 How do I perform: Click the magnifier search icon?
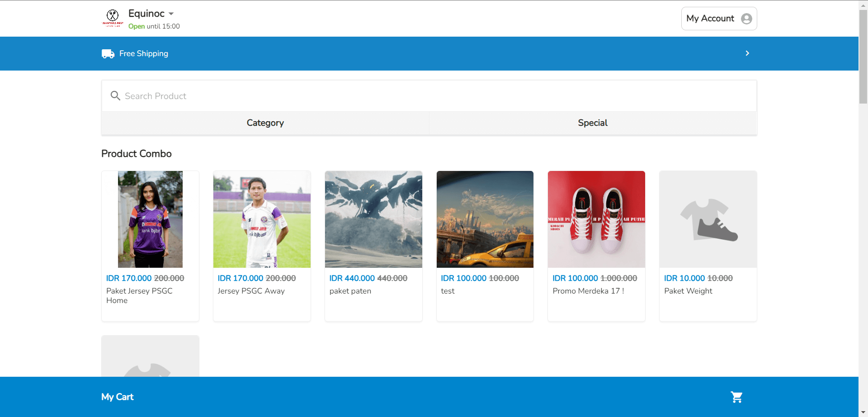(115, 96)
